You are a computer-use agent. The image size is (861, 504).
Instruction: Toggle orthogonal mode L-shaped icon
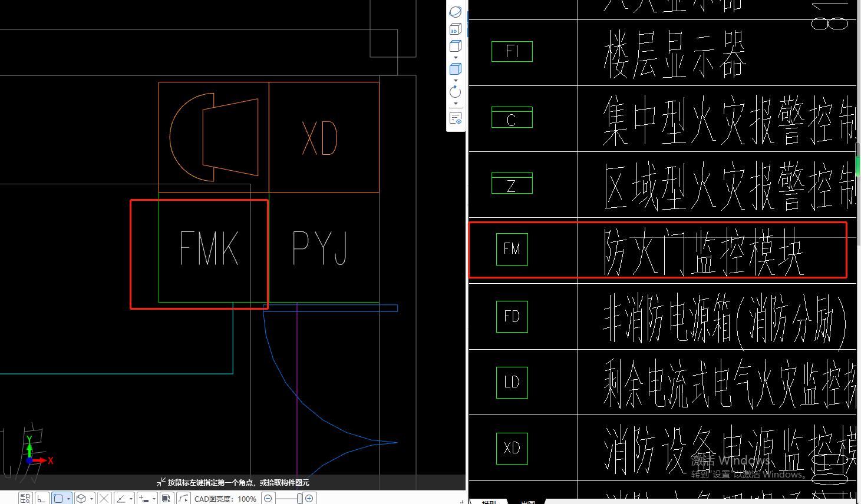[x=41, y=499]
